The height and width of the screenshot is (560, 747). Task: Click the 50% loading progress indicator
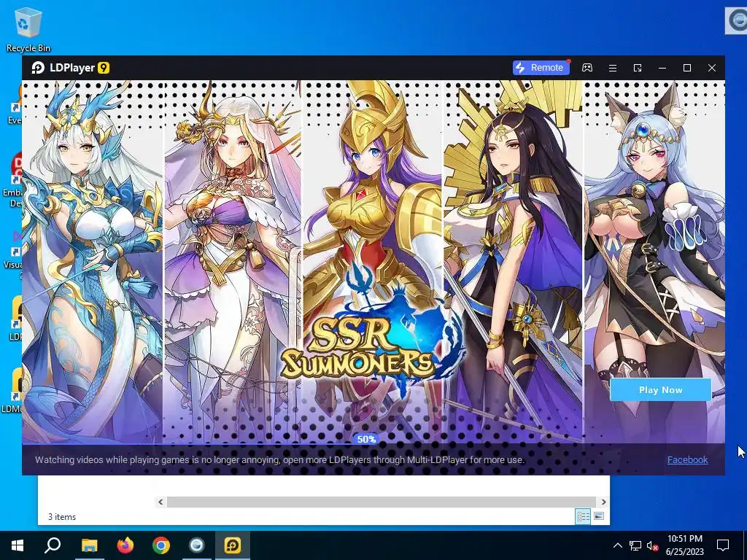coord(366,439)
